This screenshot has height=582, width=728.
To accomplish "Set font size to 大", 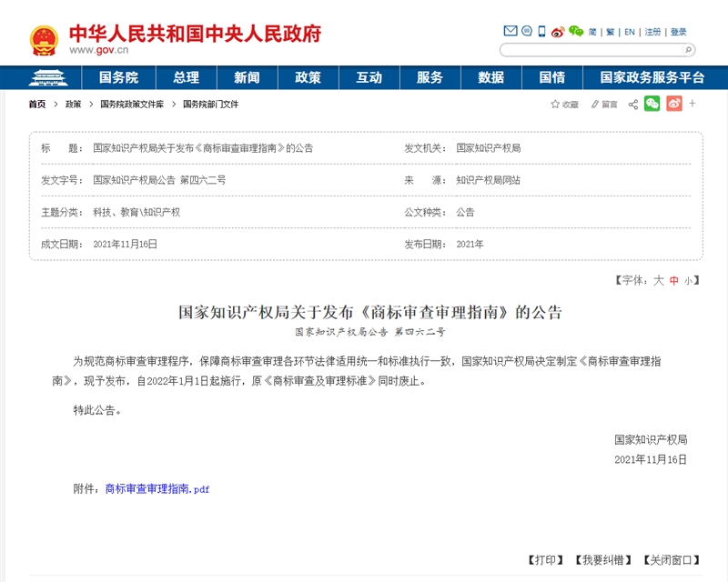I will pos(658,281).
